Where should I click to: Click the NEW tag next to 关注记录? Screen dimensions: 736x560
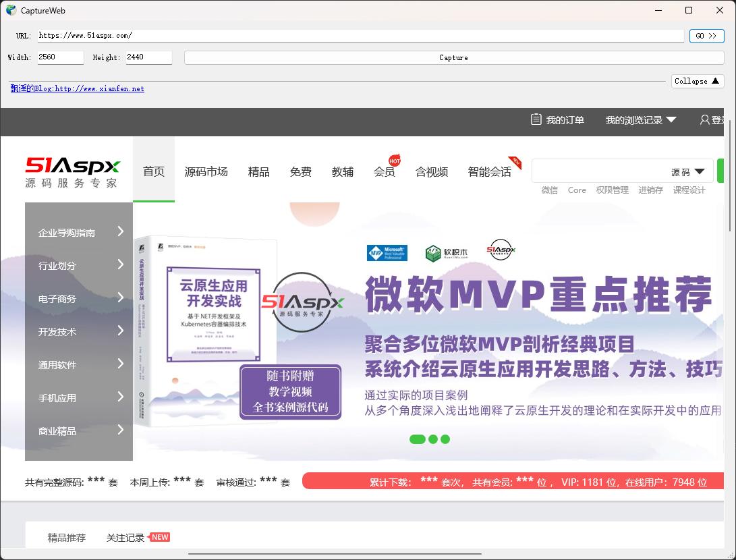point(160,537)
